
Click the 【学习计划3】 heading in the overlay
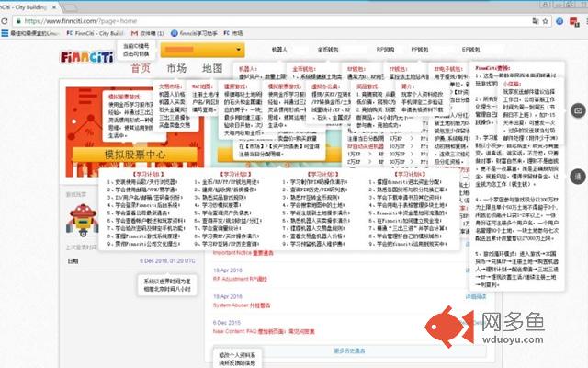[323, 174]
